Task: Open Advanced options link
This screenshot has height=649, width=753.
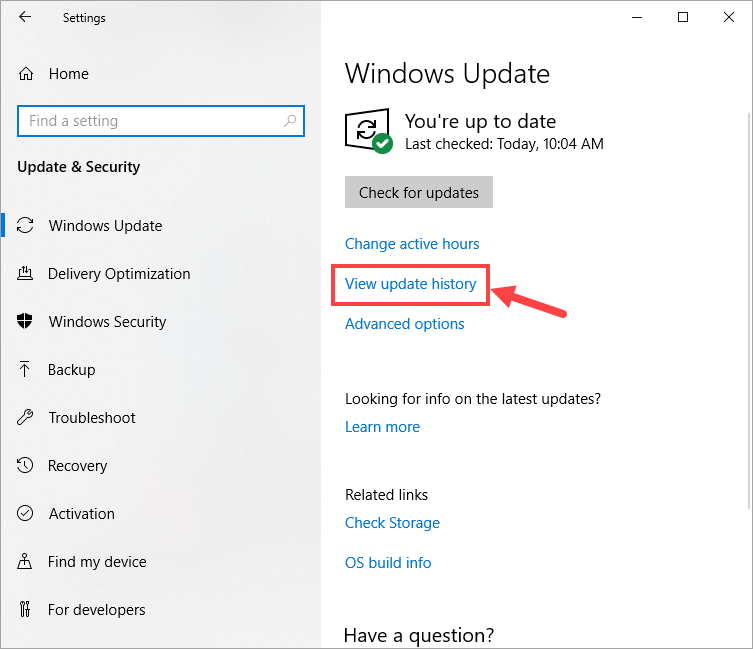Action: click(404, 324)
